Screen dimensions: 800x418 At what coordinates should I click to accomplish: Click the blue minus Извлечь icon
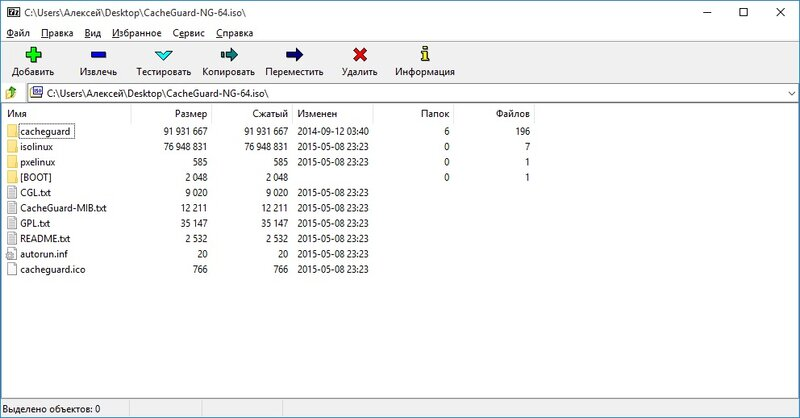pos(98,55)
